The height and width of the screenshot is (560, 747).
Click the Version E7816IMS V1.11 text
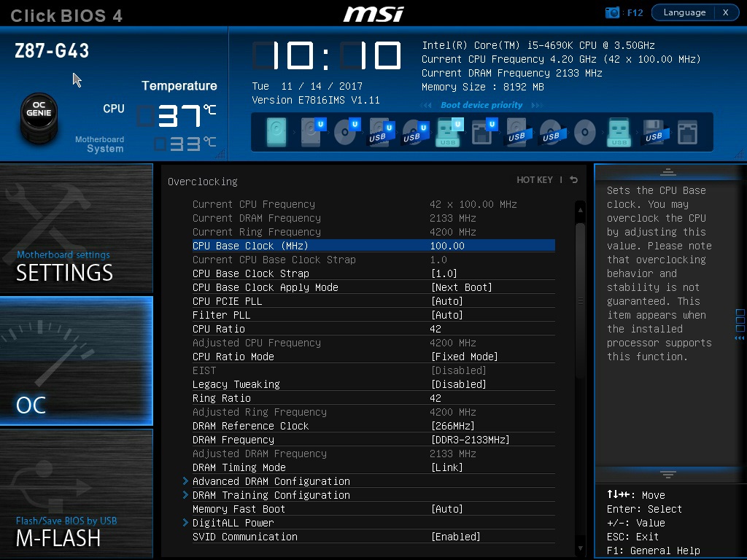pyautogui.click(x=316, y=100)
